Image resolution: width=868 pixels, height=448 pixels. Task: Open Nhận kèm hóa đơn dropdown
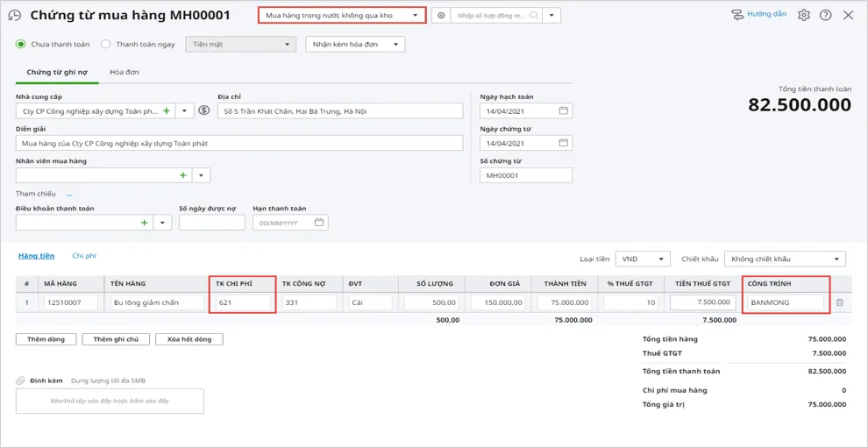pos(354,45)
